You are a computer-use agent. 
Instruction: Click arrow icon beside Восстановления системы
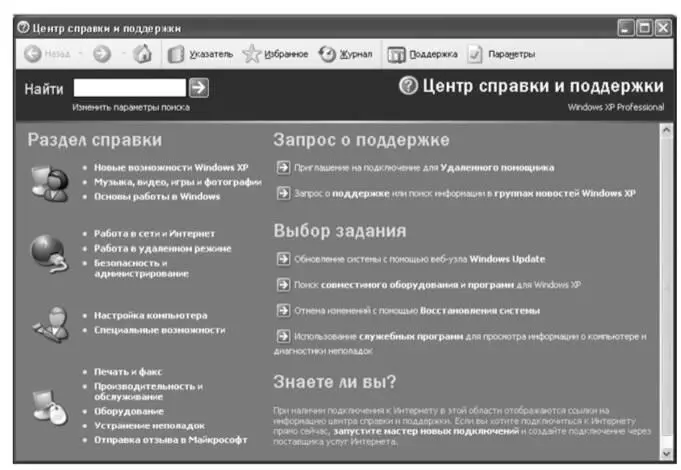tap(283, 310)
